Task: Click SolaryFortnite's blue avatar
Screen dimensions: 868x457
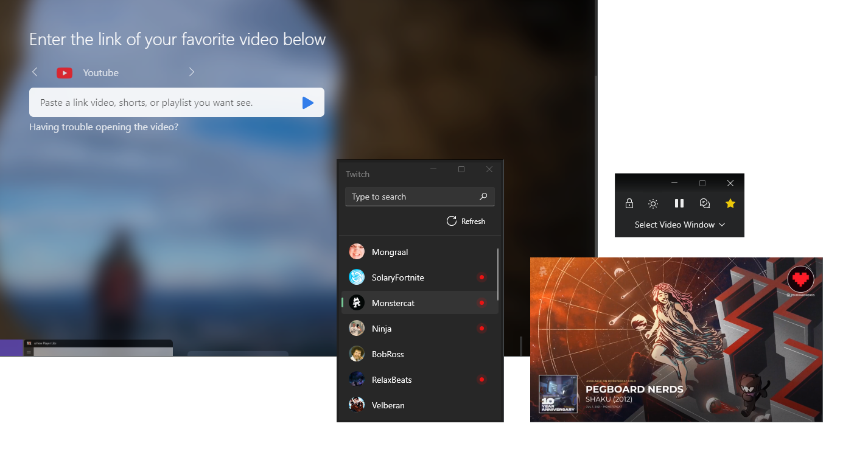Action: click(x=357, y=277)
